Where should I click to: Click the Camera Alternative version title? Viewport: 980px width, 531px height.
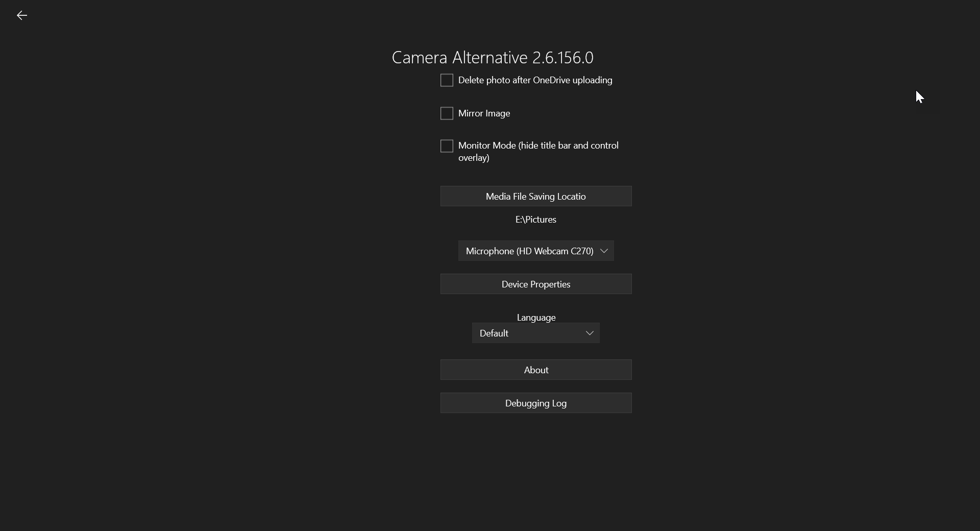pyautogui.click(x=492, y=58)
